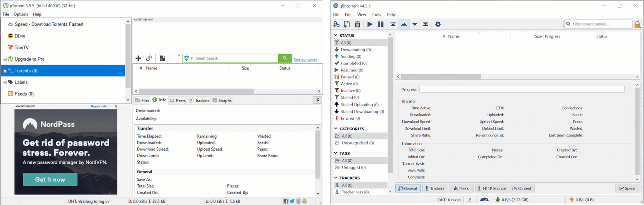644x205 pixels.
Task: Click the speedometer alternative speed icon in qBittorrent
Action: point(484,200)
